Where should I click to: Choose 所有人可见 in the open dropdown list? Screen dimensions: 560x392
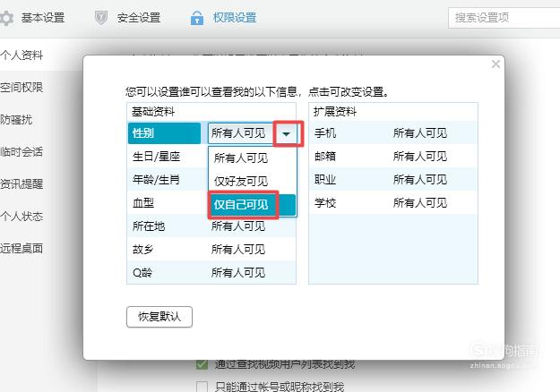[x=252, y=158]
